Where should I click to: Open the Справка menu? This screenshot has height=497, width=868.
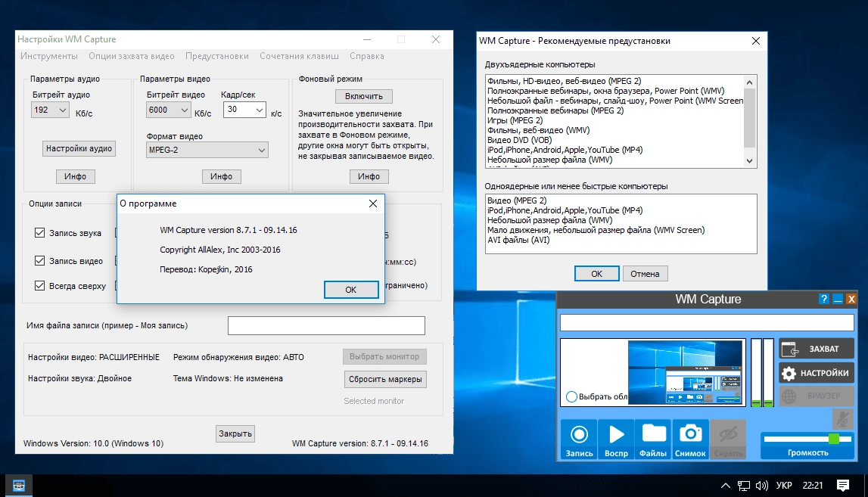pyautogui.click(x=367, y=56)
